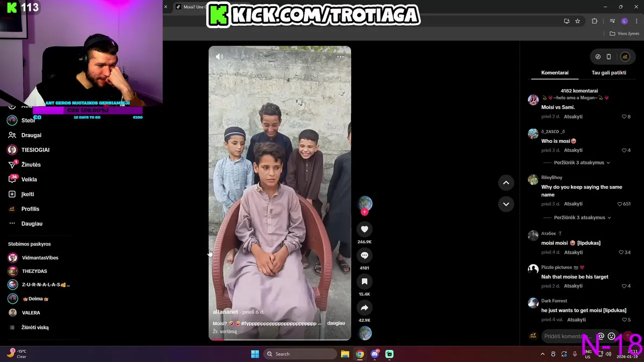Click Žr. vertimą to view translation
Screen dimensions: 644x362
point(224,332)
